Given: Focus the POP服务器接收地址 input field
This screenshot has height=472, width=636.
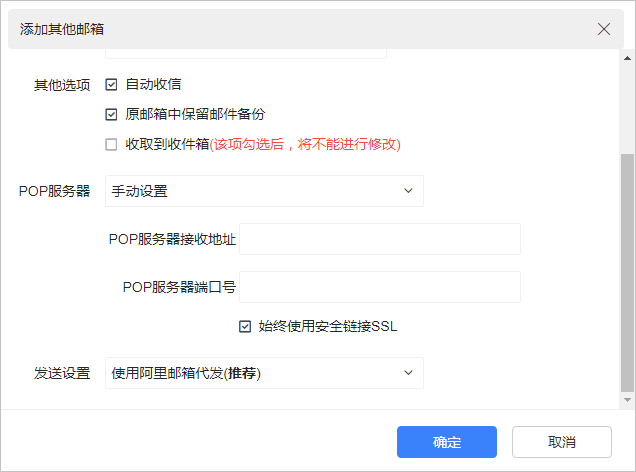Looking at the screenshot, I should point(380,239).
